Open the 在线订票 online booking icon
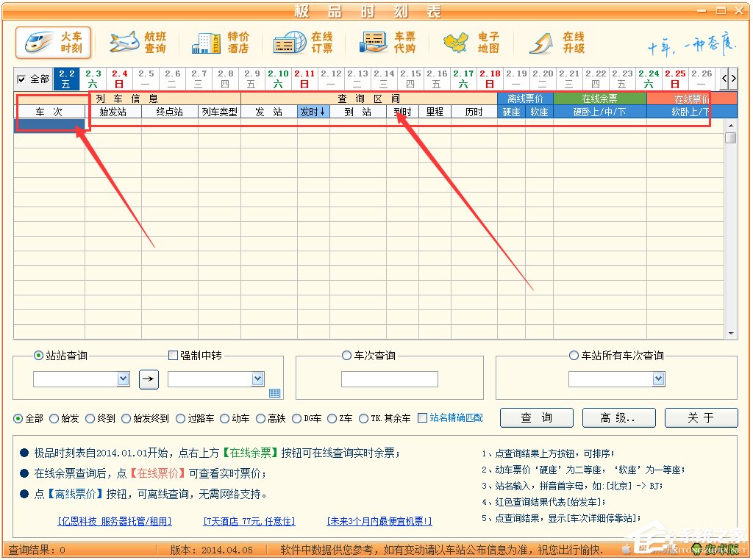 (304, 42)
